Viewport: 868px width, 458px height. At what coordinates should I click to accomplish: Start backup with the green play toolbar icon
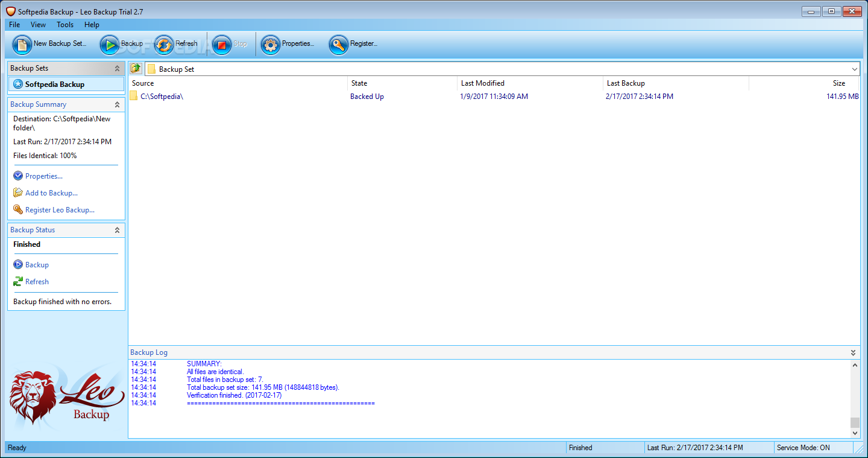click(110, 45)
